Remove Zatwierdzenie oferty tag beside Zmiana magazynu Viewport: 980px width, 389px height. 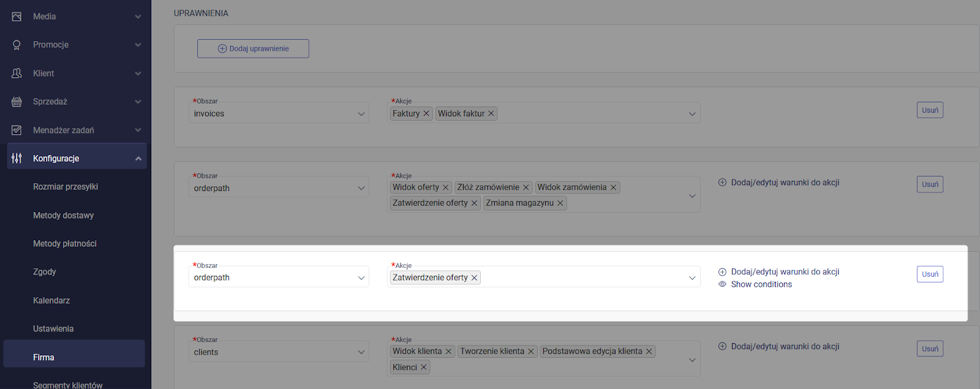point(474,203)
